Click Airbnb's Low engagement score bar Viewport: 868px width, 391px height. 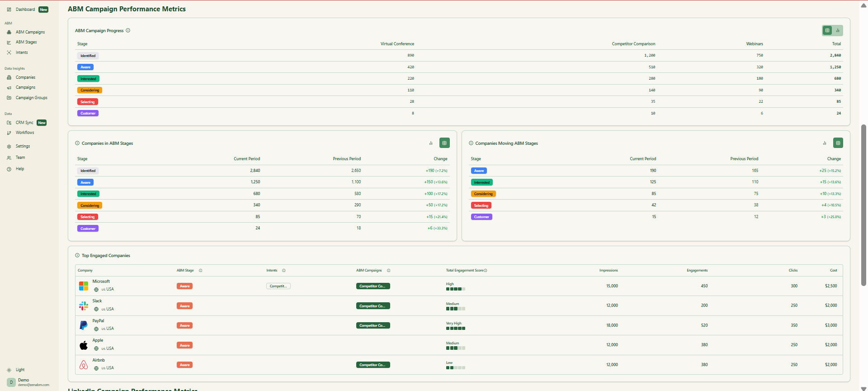coord(456,367)
